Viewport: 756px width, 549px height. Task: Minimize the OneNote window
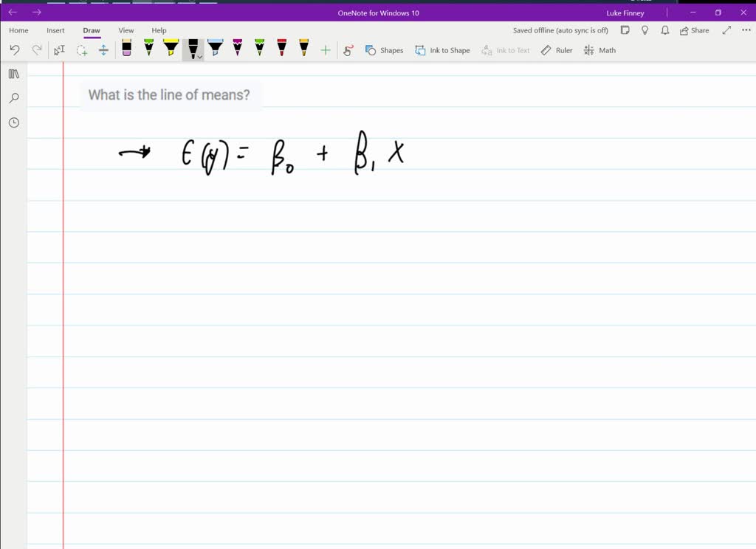point(693,13)
